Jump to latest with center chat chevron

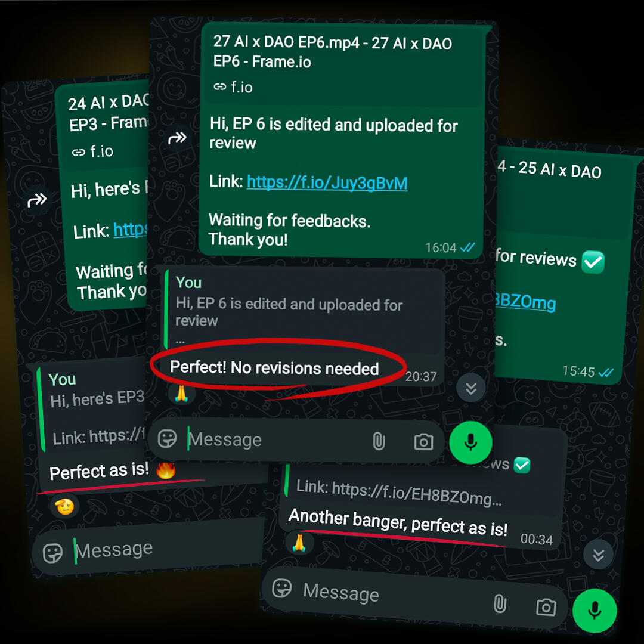click(470, 388)
